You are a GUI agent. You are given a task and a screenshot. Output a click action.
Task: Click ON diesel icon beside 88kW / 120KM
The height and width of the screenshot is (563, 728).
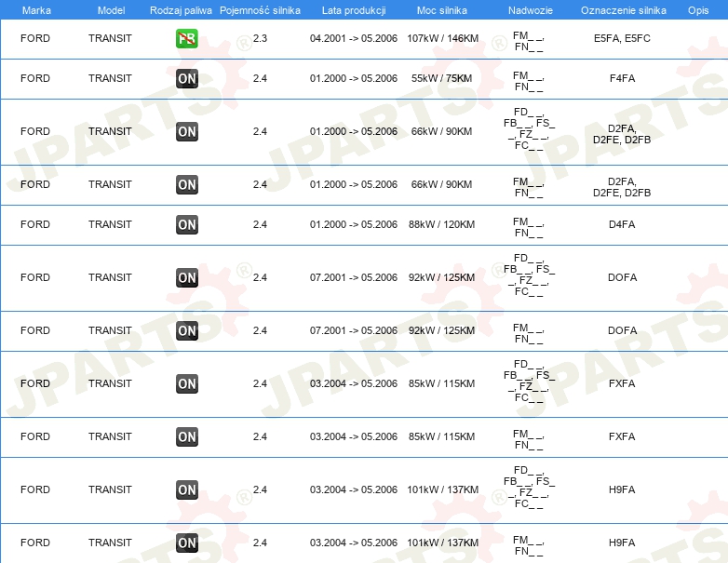[186, 224]
